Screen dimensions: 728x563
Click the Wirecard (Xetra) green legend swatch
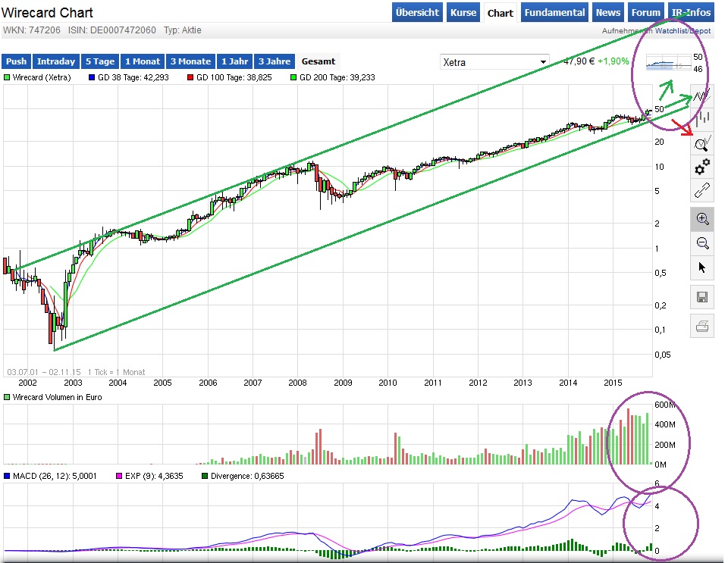7,77
